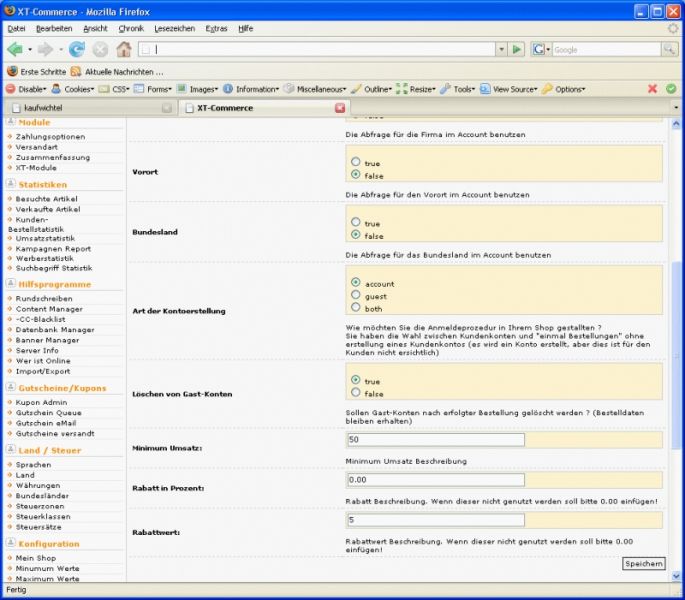Open the Ansicht menu

point(95,28)
